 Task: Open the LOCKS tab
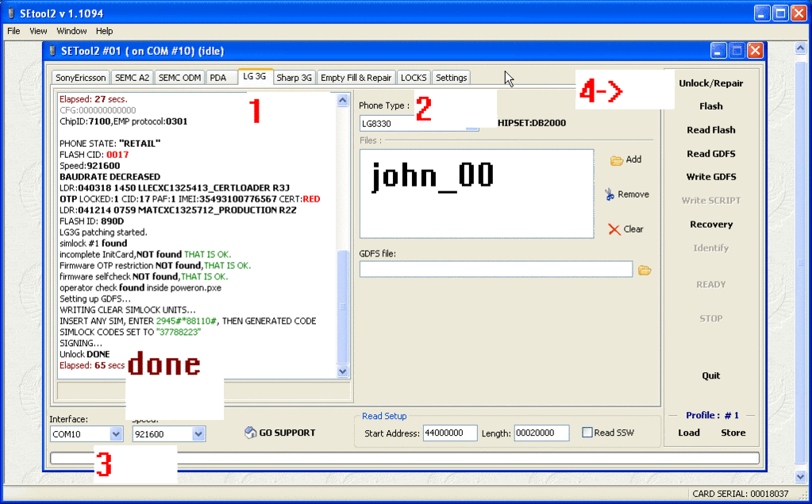pyautogui.click(x=414, y=78)
